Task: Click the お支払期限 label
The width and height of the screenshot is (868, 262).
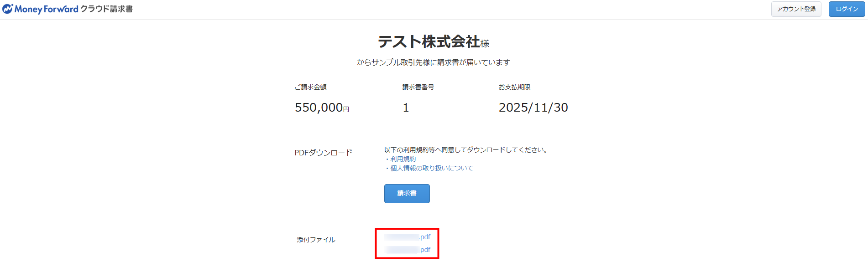Action: coord(514,87)
